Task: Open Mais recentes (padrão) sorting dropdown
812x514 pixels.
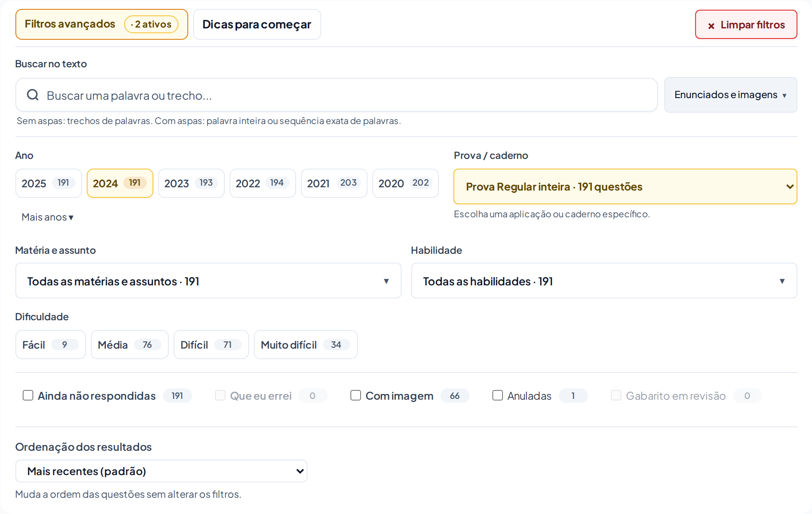Action: (161, 471)
